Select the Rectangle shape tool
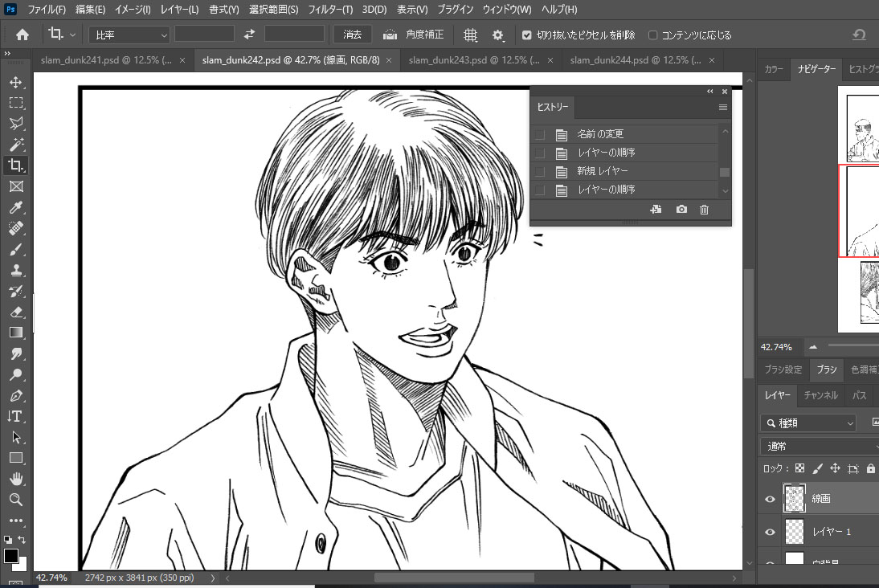This screenshot has width=879, height=588. coord(16,458)
